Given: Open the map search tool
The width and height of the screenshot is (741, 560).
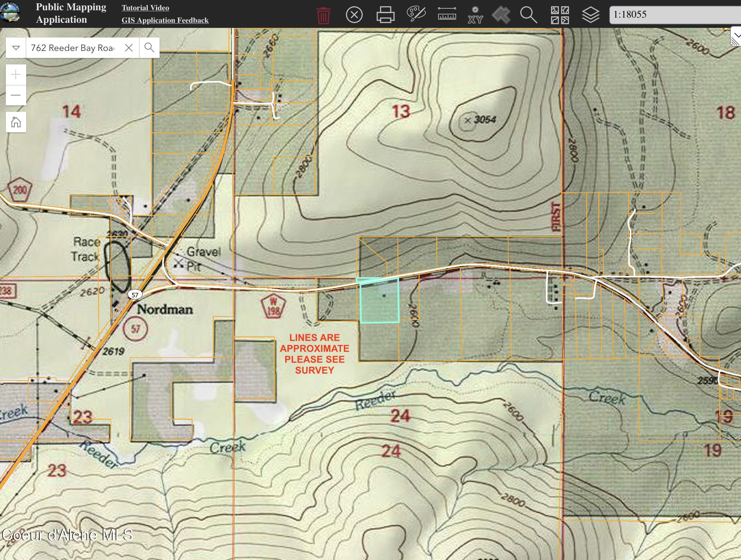Looking at the screenshot, I should [529, 14].
